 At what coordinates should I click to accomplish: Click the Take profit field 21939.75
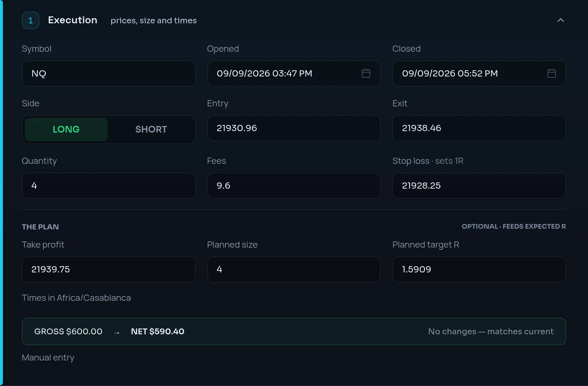tap(109, 269)
